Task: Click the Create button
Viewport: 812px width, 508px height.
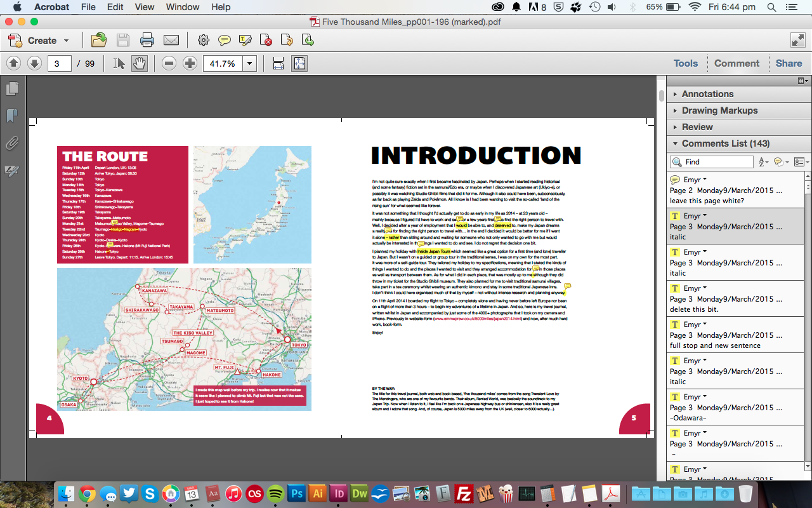Action: coord(42,41)
